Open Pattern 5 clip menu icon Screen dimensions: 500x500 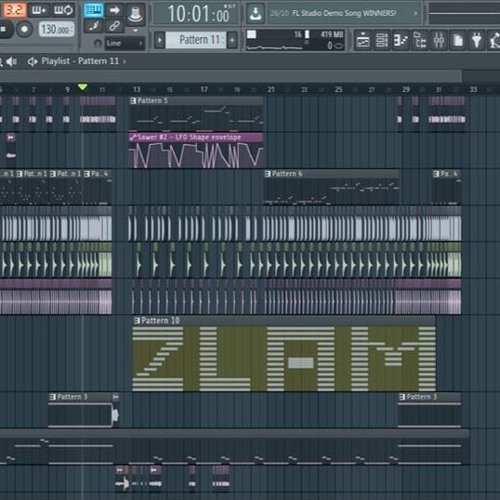click(133, 101)
